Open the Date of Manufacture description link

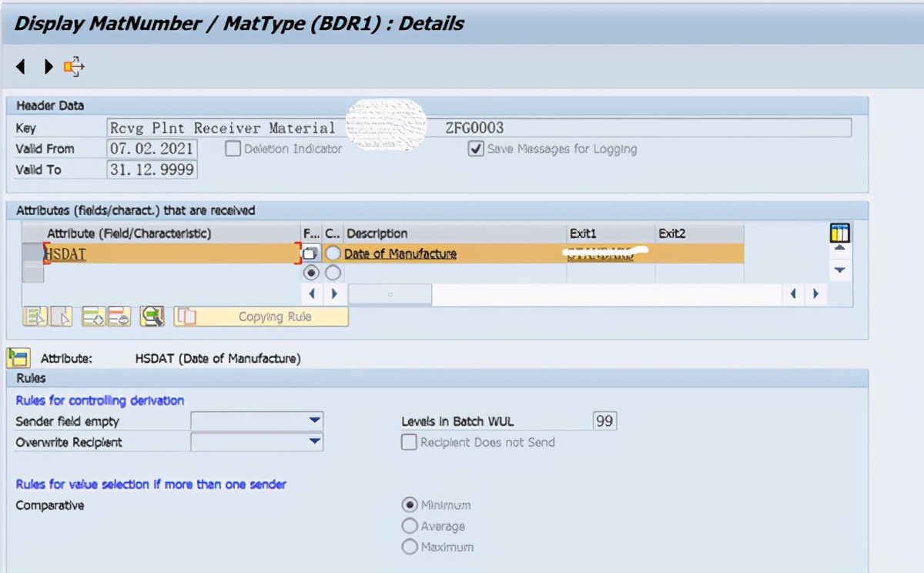[400, 253]
